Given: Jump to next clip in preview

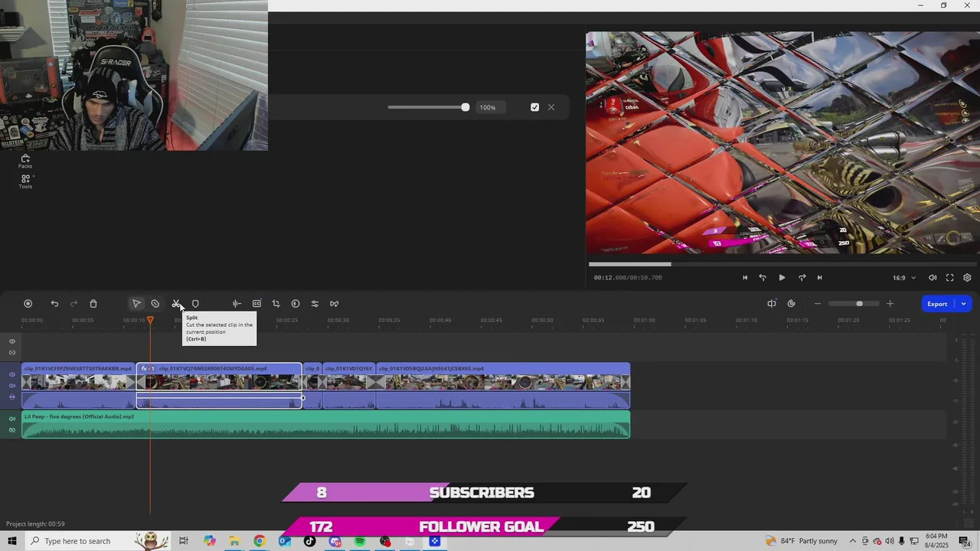Looking at the screenshot, I should click(x=819, y=278).
